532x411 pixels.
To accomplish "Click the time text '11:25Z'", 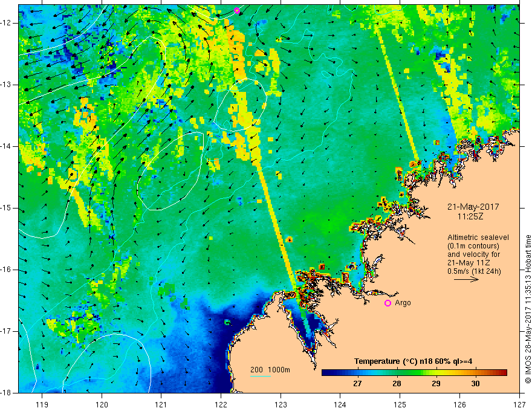I will pyautogui.click(x=470, y=216).
